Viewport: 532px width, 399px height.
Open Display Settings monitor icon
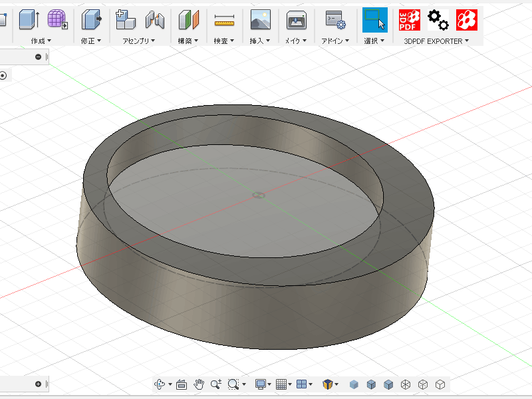pos(261,384)
